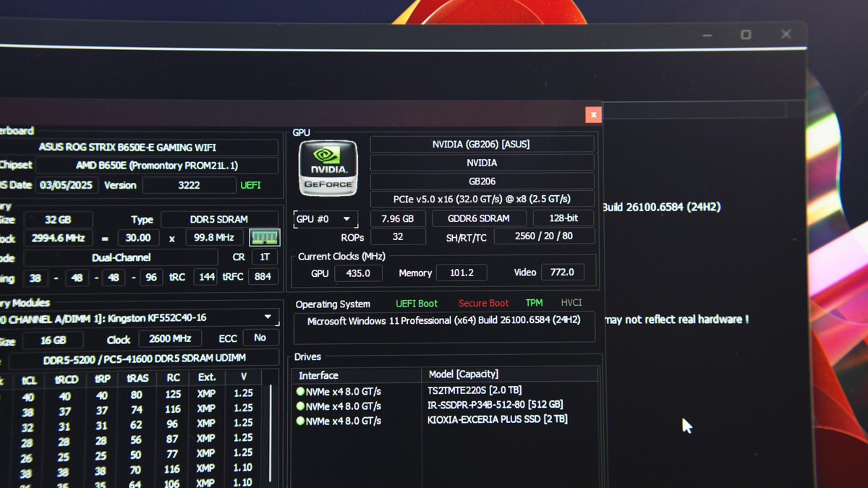The image size is (868, 488).
Task: Maximize the background window
Action: (x=746, y=34)
